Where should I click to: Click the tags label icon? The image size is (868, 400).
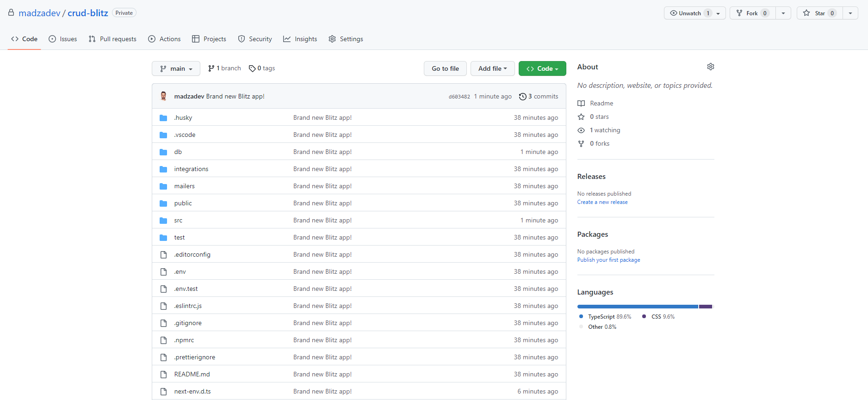[252, 68]
